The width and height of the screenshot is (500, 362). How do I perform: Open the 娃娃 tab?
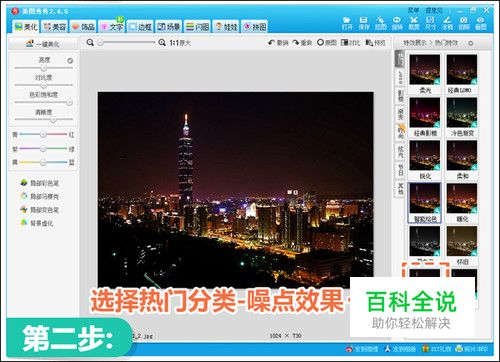click(x=226, y=26)
